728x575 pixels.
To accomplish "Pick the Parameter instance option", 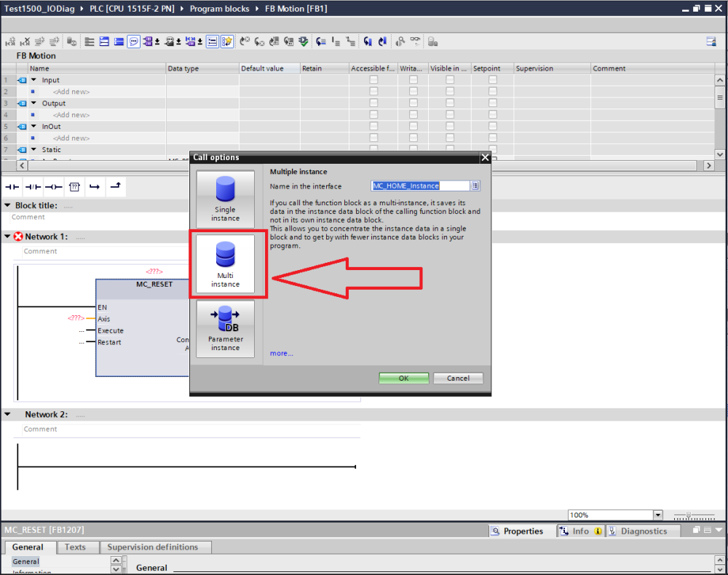I will 225,329.
